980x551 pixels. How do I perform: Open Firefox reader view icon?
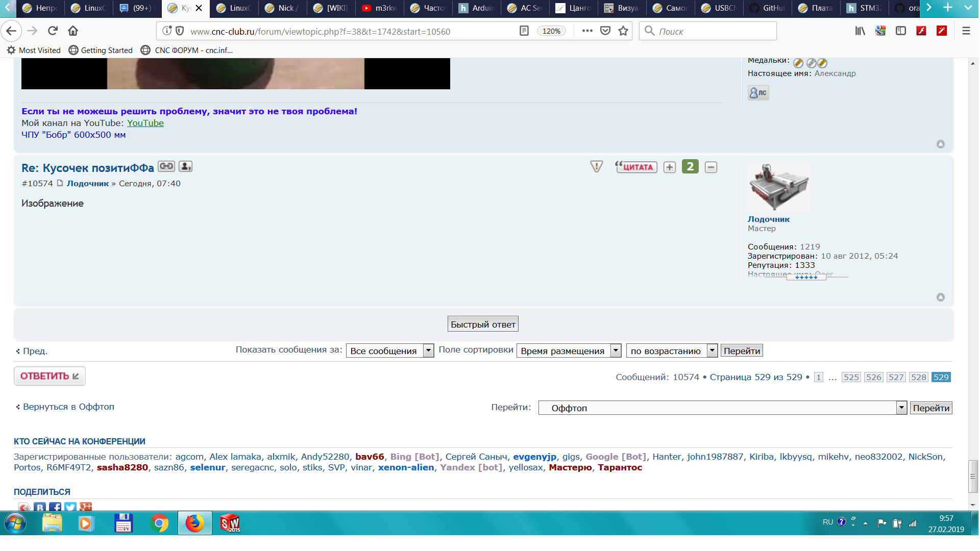tap(524, 31)
